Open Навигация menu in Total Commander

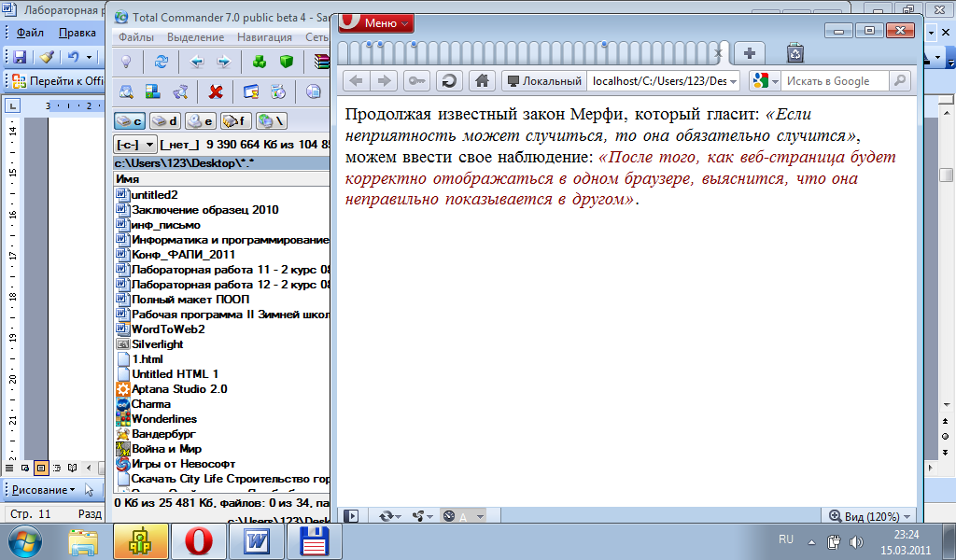[264, 37]
